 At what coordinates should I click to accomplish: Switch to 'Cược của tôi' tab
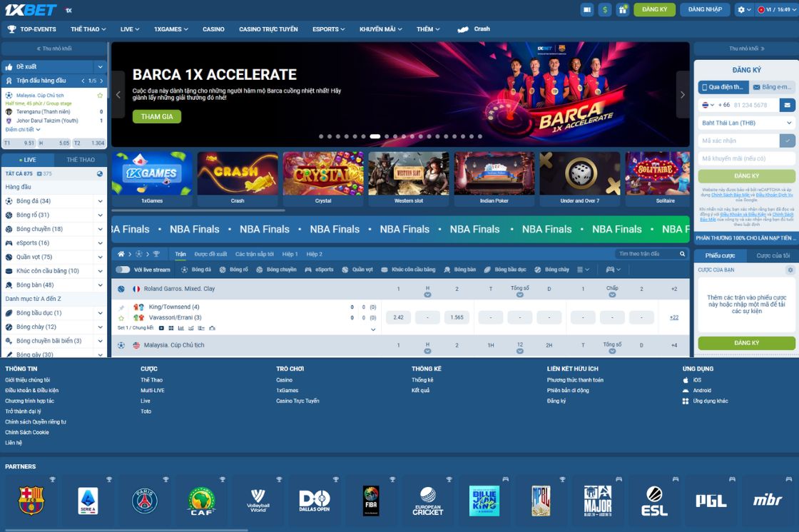tap(773, 255)
